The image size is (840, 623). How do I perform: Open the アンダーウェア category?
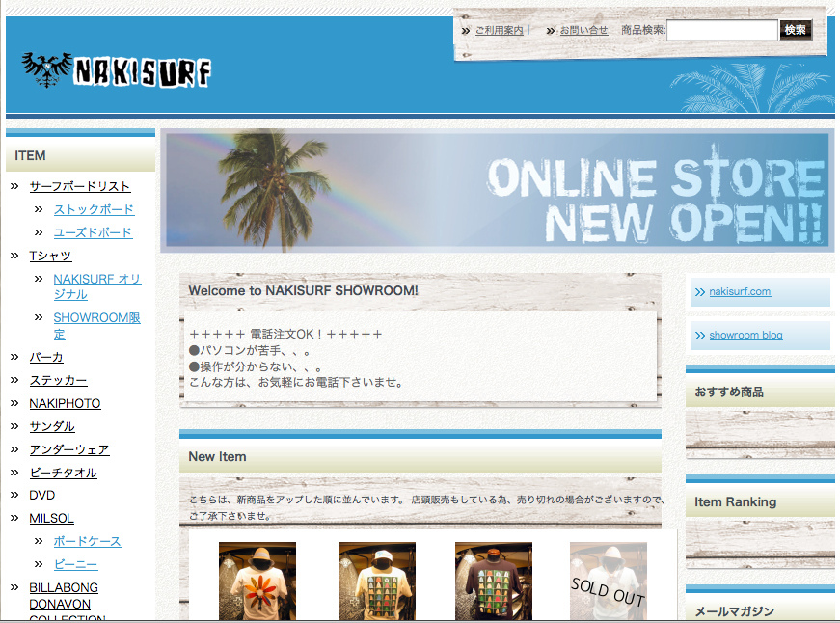pos(69,449)
